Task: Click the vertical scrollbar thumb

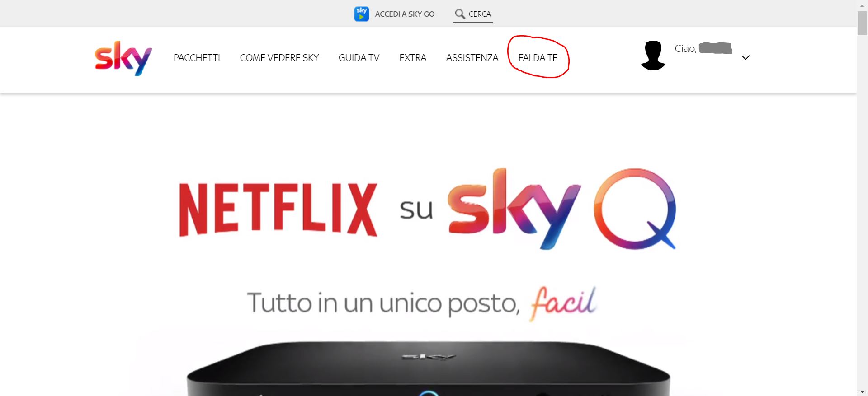Action: click(863, 23)
